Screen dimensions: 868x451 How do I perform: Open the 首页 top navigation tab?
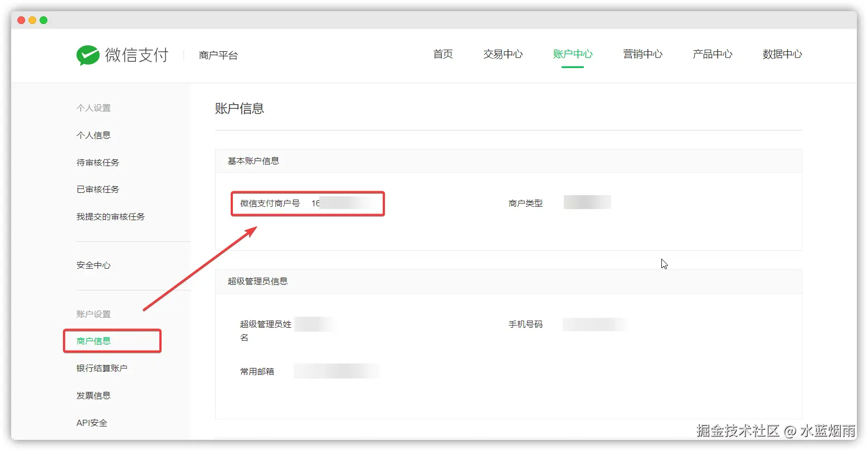[x=443, y=54]
